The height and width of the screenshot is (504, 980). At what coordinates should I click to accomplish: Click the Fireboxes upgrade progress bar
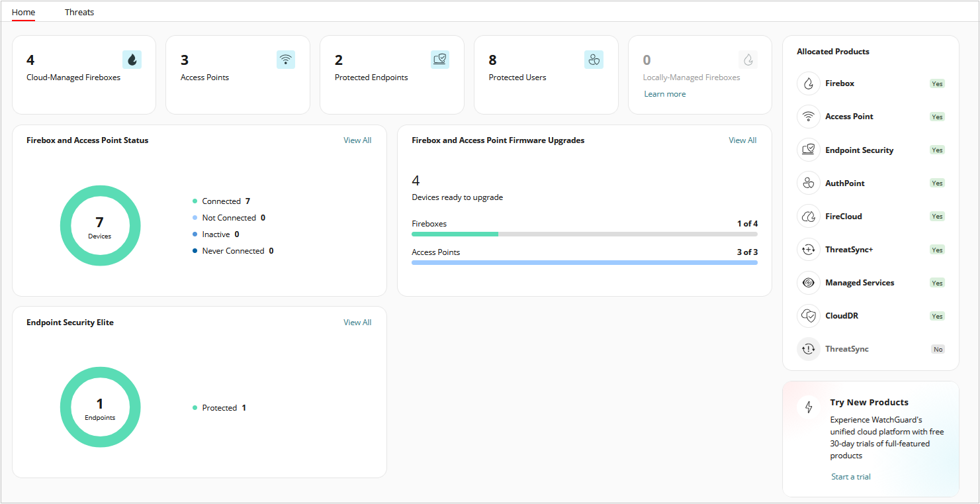pyautogui.click(x=584, y=234)
